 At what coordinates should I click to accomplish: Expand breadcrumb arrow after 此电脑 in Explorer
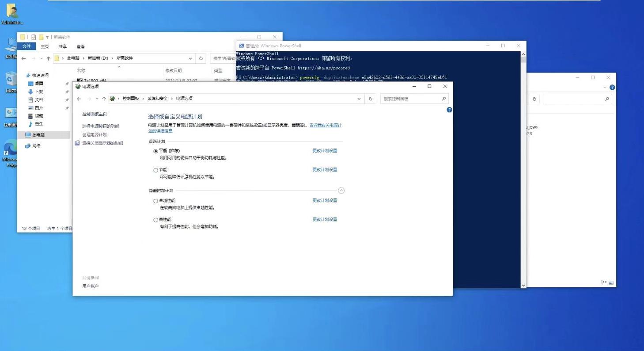click(x=83, y=58)
